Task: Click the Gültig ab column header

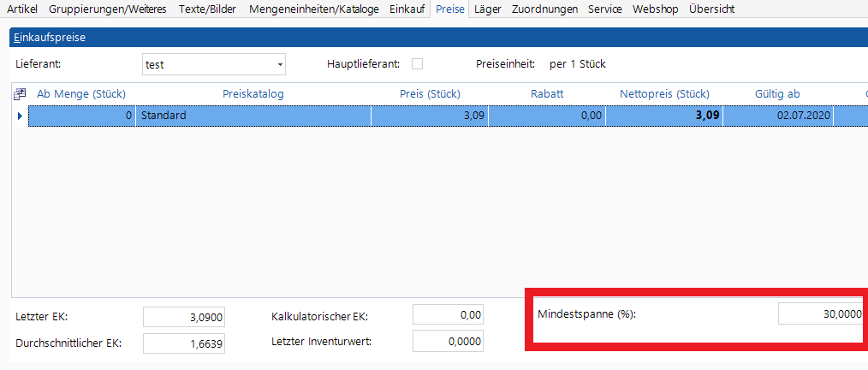Action: (777, 94)
